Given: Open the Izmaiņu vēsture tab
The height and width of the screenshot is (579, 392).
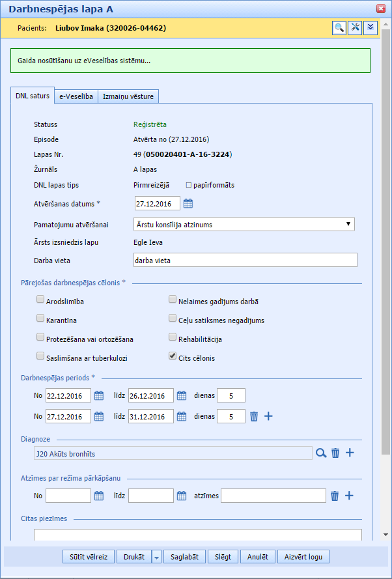Looking at the screenshot, I should click(x=128, y=96).
